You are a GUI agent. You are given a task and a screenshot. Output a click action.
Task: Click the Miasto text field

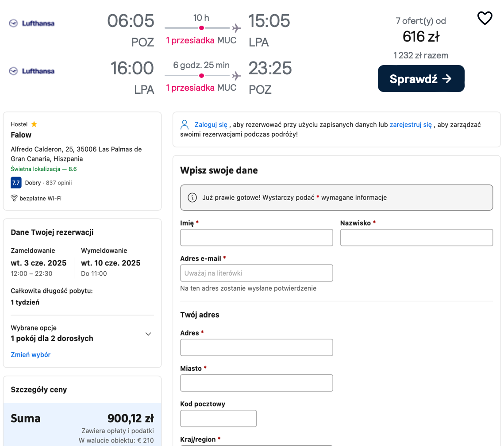click(257, 383)
